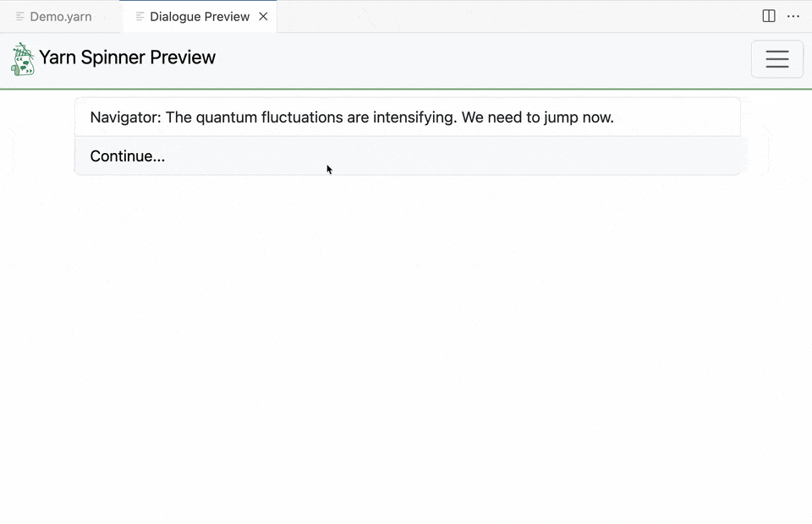Click the Dialogue Preview tab's file icon

(140, 17)
